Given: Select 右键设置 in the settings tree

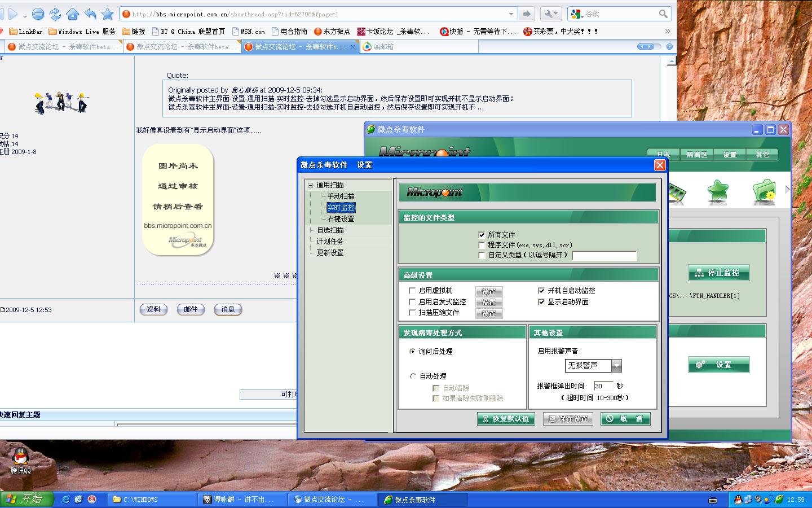Looking at the screenshot, I should tap(341, 219).
